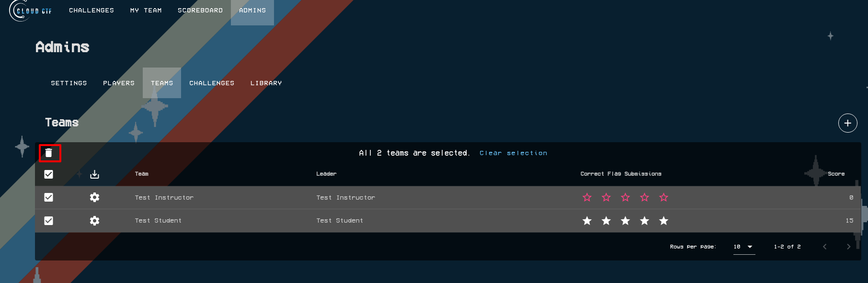Image resolution: width=868 pixels, height=283 pixels.
Task: Deselect the Test Instructor team checkbox
Action: [x=49, y=197]
